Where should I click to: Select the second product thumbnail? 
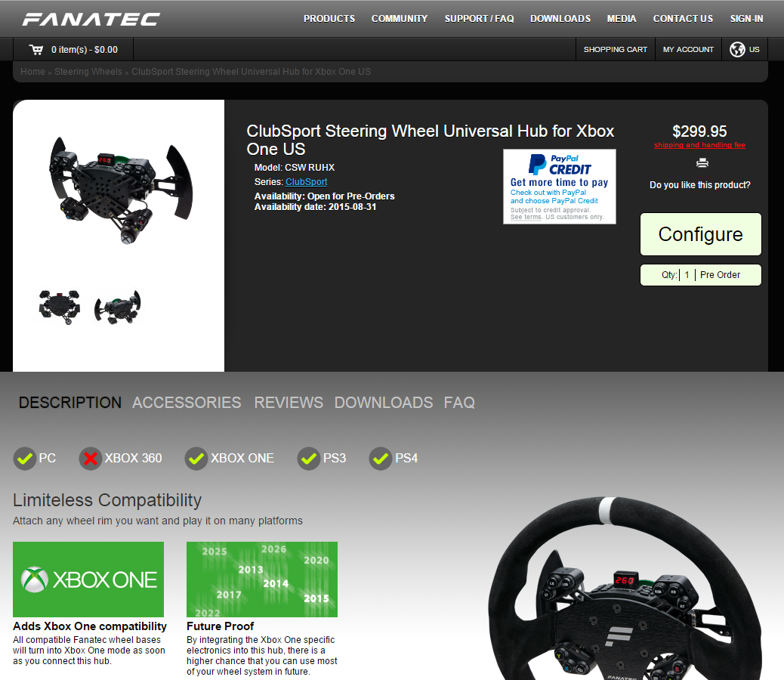118,307
